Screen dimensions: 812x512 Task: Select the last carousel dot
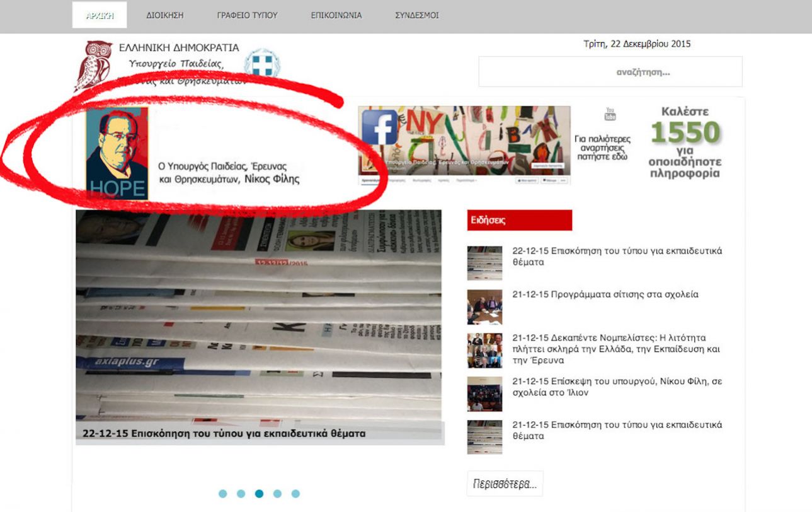(x=295, y=494)
